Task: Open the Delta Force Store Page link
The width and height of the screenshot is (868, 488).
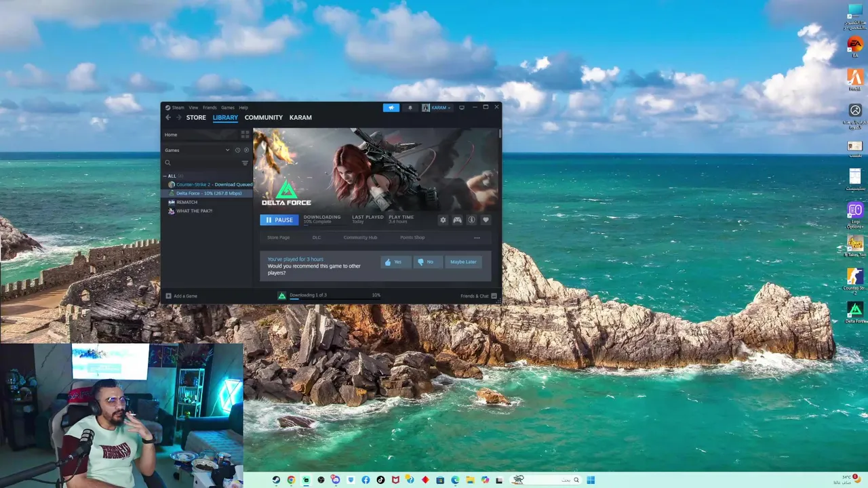Action: [278, 238]
